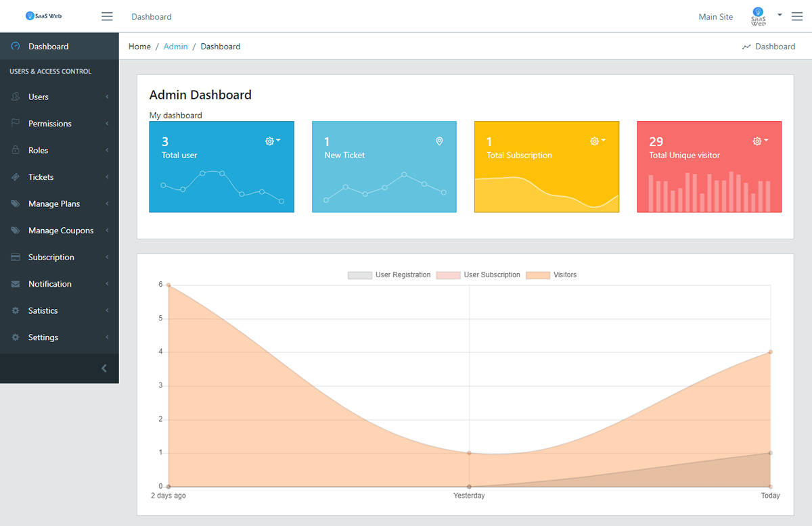The image size is (812, 526).
Task: Toggle User Registration legend item
Action: [x=389, y=275]
